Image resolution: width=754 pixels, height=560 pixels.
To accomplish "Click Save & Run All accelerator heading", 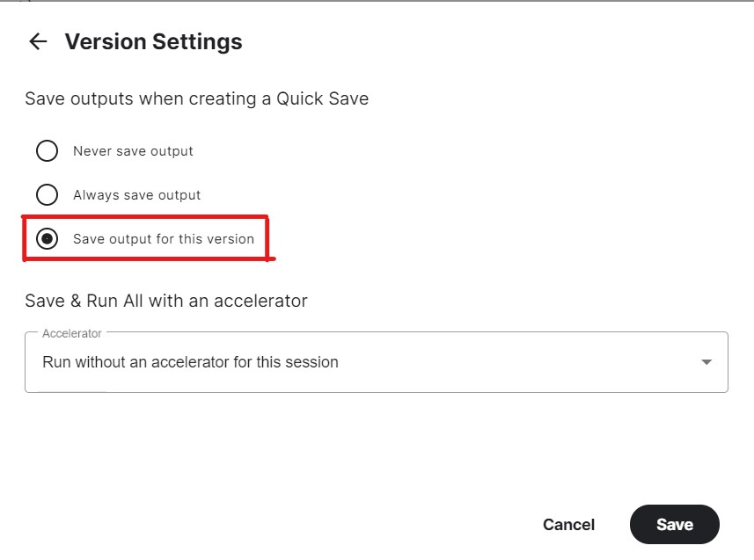I will (x=166, y=301).
